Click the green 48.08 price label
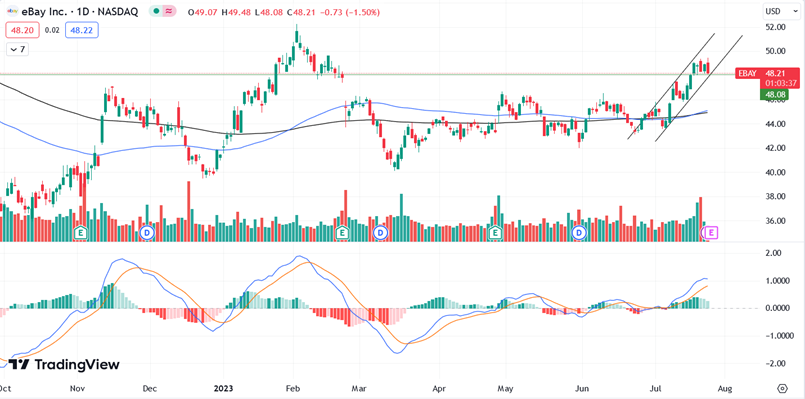This screenshot has width=805, height=399. coord(775,94)
